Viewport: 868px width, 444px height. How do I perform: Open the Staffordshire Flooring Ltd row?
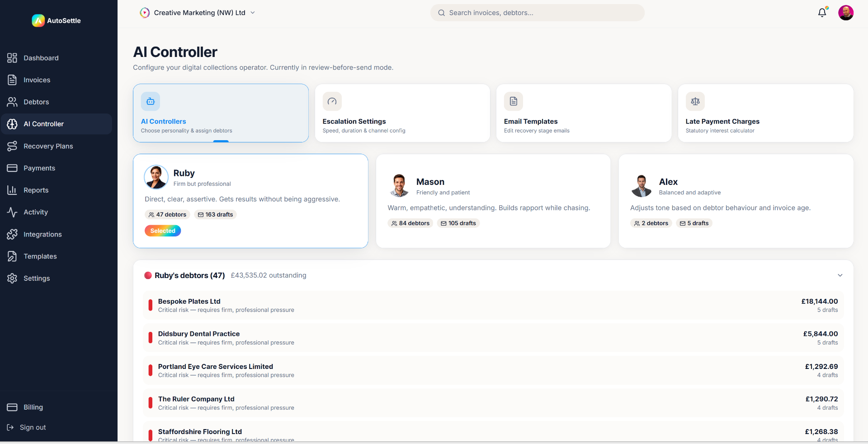[493, 432]
